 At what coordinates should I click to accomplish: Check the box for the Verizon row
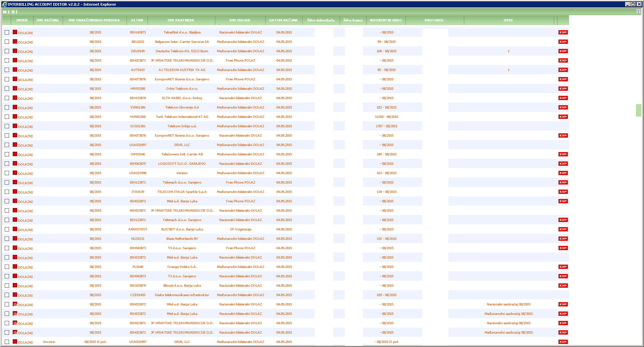pyautogui.click(x=7, y=173)
